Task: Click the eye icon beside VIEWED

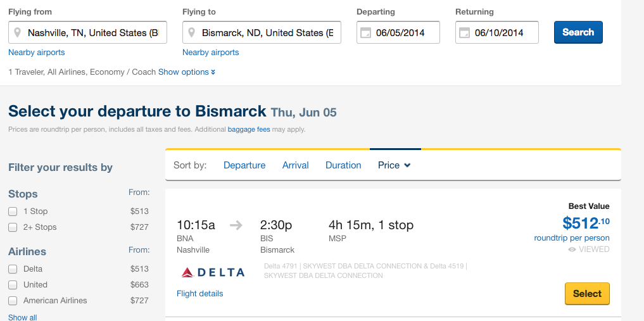Action: 572,249
